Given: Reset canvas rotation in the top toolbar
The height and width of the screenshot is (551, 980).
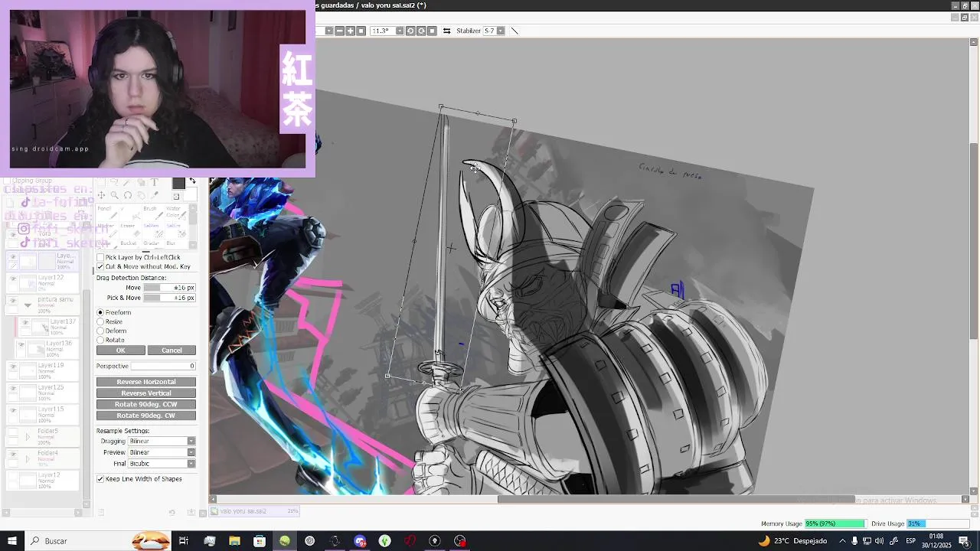Looking at the screenshot, I should [432, 31].
